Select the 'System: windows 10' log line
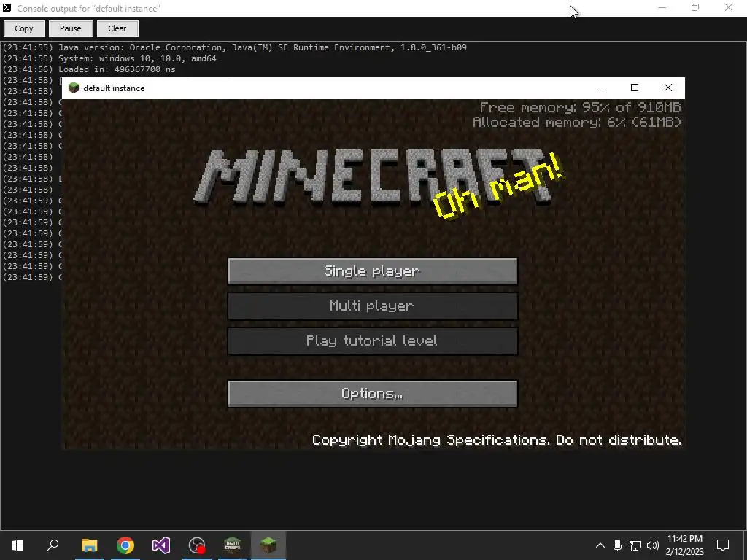The width and height of the screenshot is (747, 560). pos(109,58)
